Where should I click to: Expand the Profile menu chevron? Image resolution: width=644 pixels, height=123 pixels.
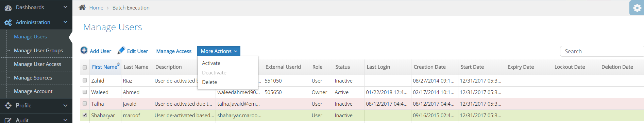point(65,105)
